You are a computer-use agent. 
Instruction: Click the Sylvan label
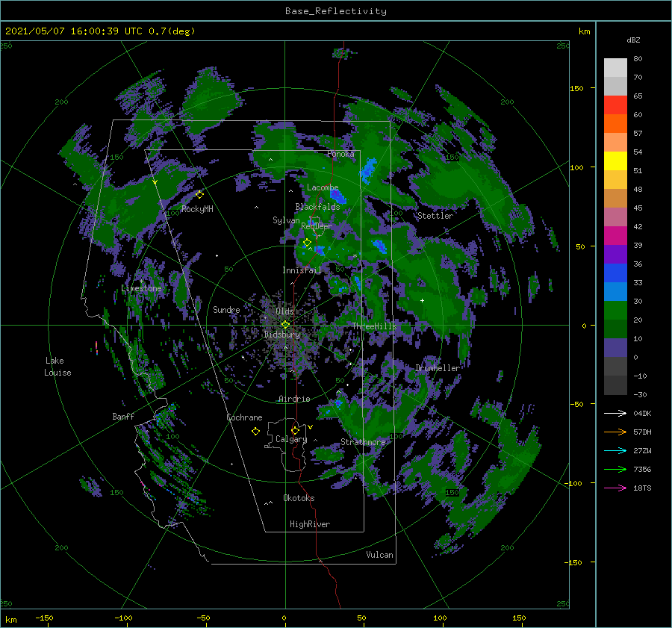286,220
